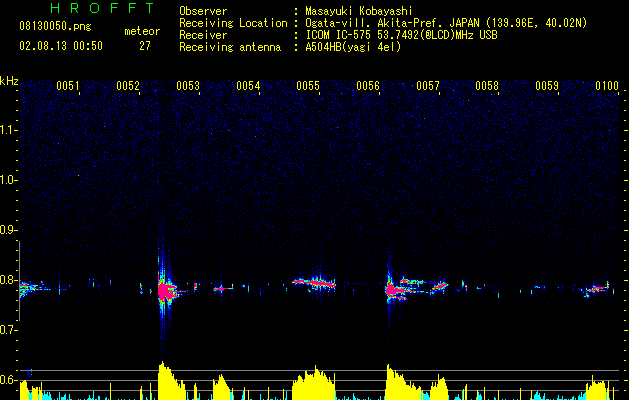Click the 0055 time marker
The image size is (629, 400).
pos(308,86)
